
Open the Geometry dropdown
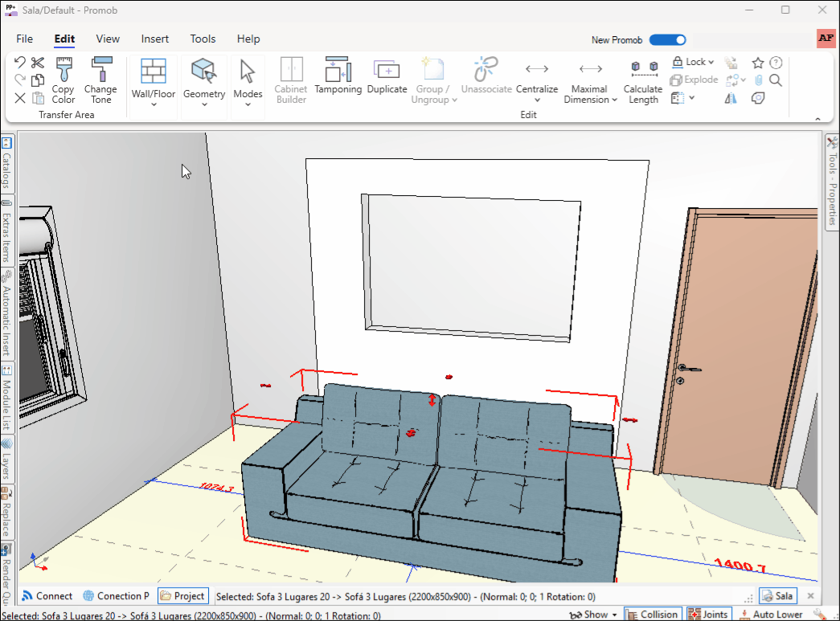click(204, 104)
